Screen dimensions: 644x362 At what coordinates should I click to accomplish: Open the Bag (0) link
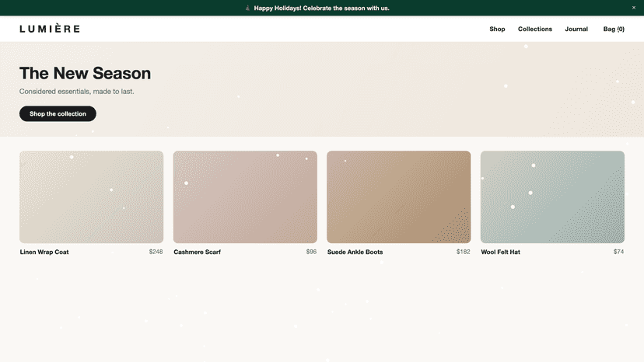614,30
